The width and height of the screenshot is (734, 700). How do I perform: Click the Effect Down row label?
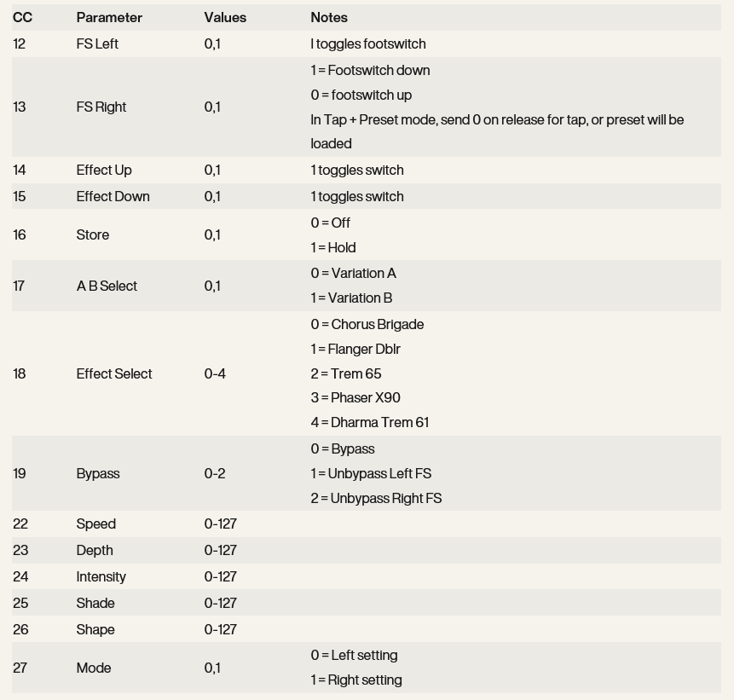(x=113, y=196)
